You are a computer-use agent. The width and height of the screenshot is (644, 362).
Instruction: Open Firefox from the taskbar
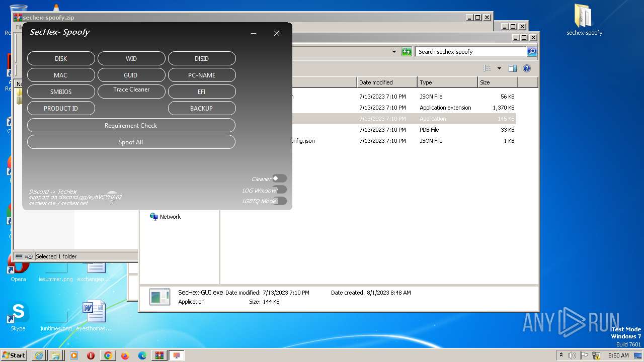coord(125,355)
